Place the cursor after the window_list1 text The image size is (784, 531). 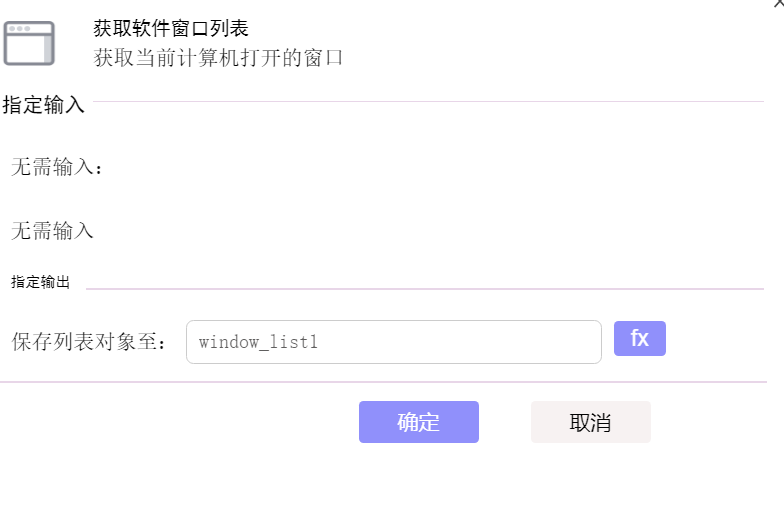pos(320,342)
